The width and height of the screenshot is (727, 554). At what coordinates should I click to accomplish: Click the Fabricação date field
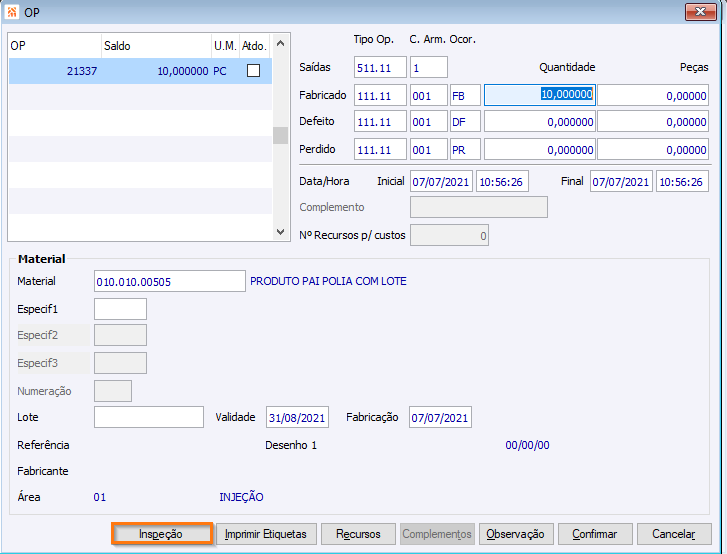[440, 417]
